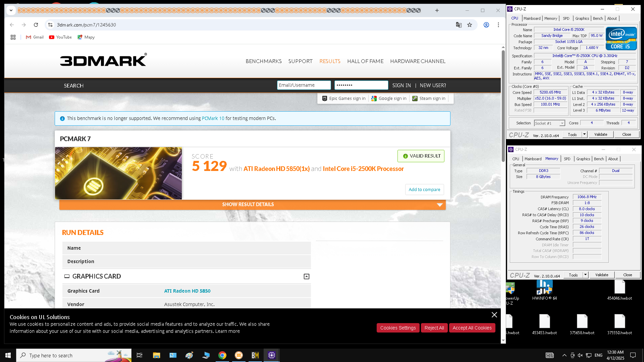
Task: Click Validate in top CPU-Z
Action: point(601,134)
